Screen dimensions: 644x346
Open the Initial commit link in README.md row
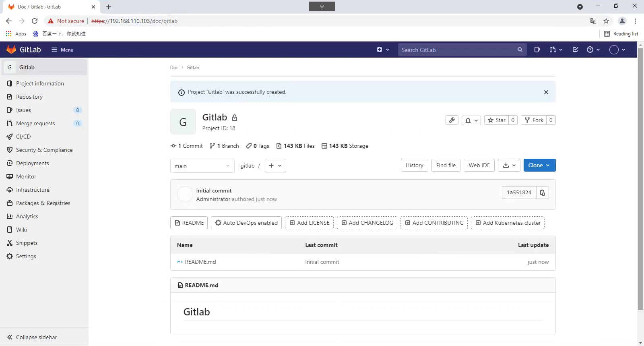point(322,262)
